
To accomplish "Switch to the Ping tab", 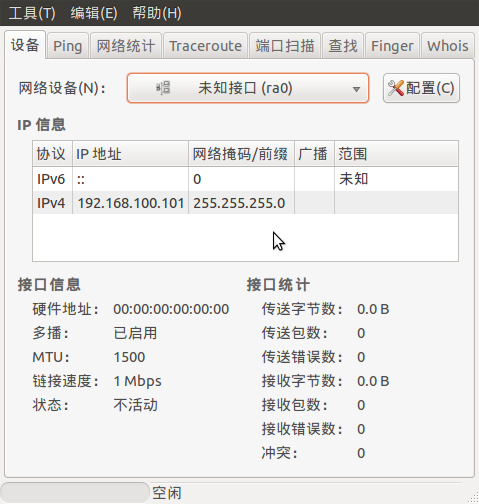I will point(68,46).
